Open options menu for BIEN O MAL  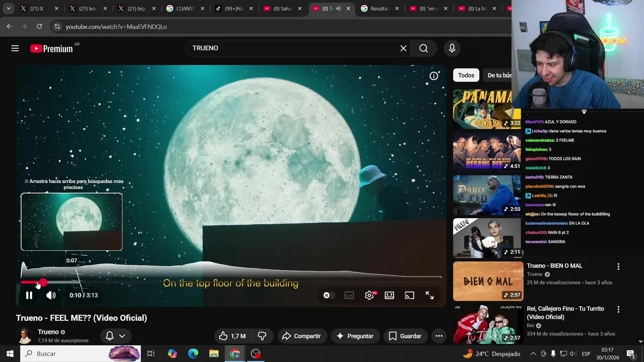point(618,267)
